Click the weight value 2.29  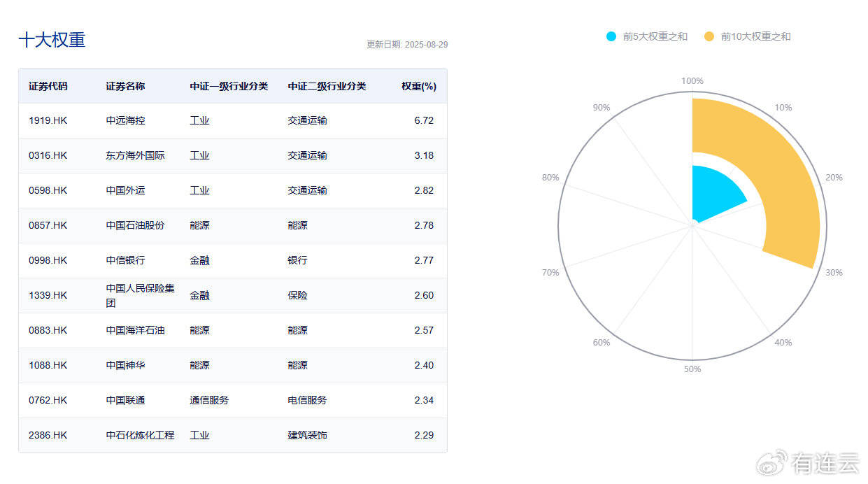[x=424, y=435]
